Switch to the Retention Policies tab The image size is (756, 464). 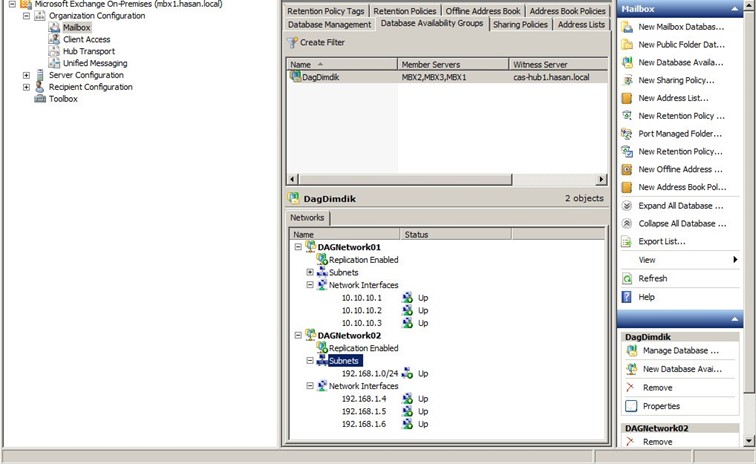coord(405,11)
